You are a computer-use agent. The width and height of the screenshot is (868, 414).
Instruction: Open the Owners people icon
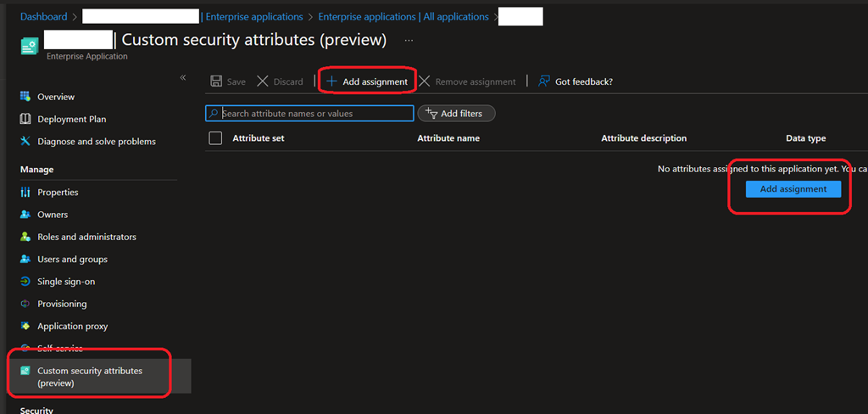click(x=25, y=215)
